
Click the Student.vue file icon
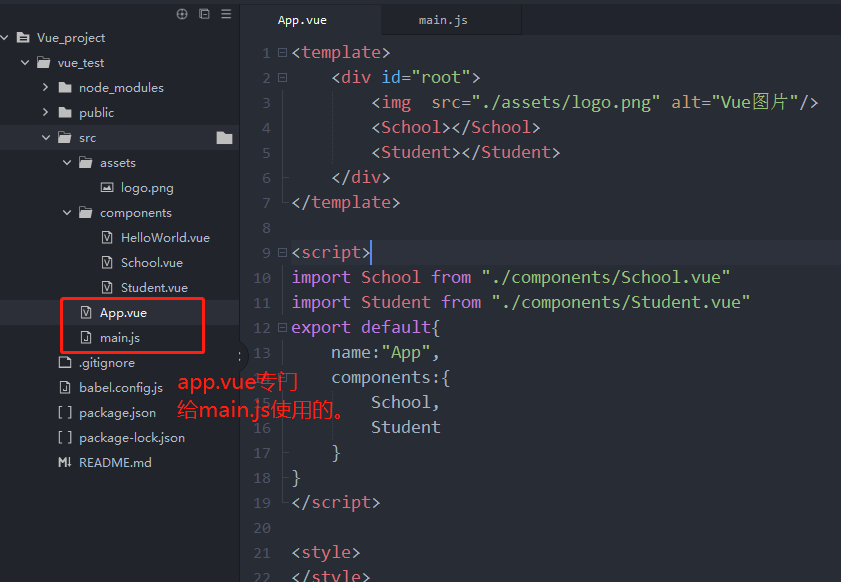click(107, 288)
